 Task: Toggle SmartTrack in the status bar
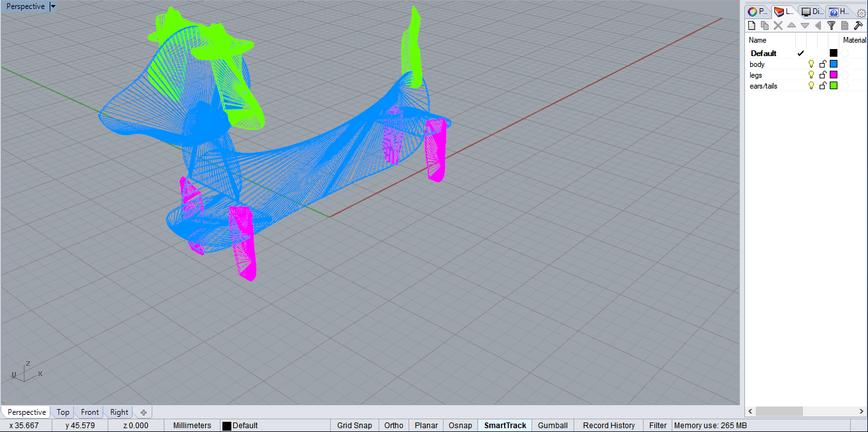(505, 426)
